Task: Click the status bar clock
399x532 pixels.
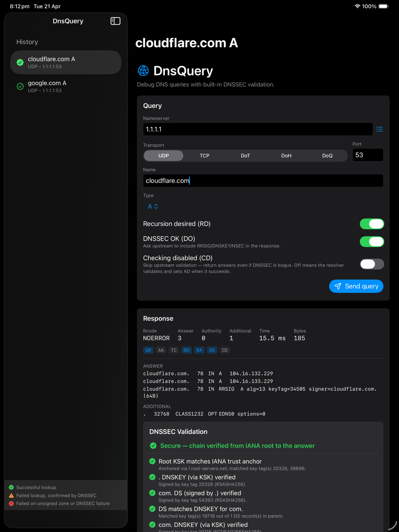Action: coord(19,6)
